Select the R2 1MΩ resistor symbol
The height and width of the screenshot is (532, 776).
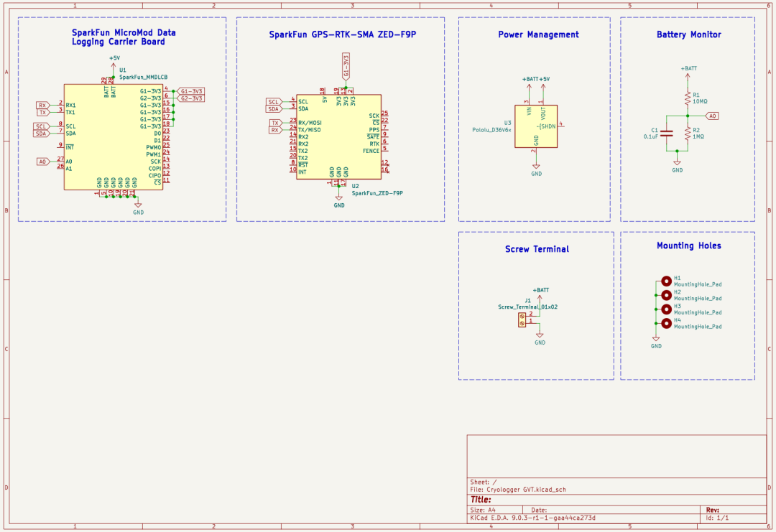pos(687,133)
